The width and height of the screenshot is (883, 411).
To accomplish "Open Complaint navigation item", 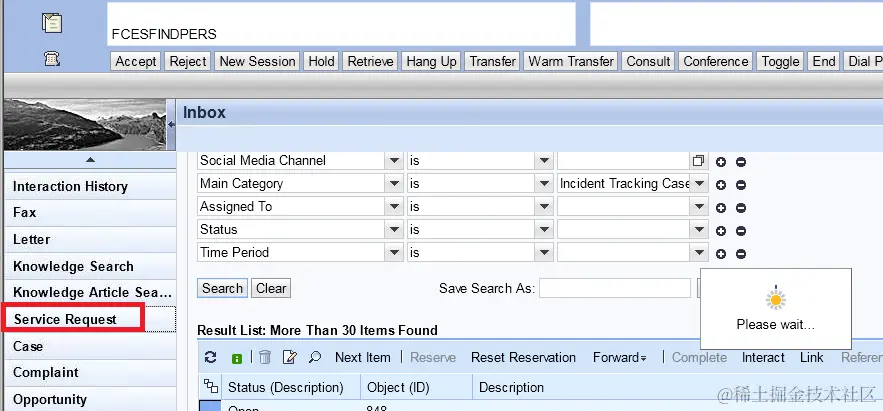I will (90, 373).
